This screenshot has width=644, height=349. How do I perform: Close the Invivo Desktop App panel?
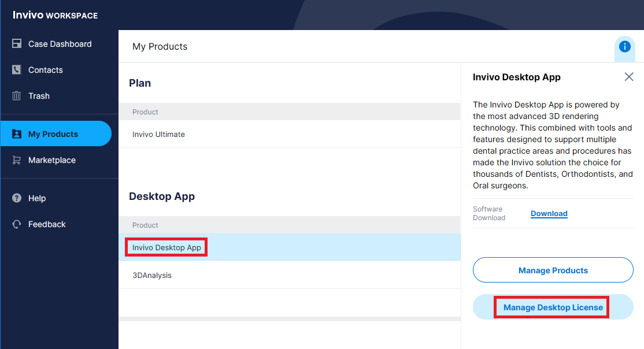[629, 76]
